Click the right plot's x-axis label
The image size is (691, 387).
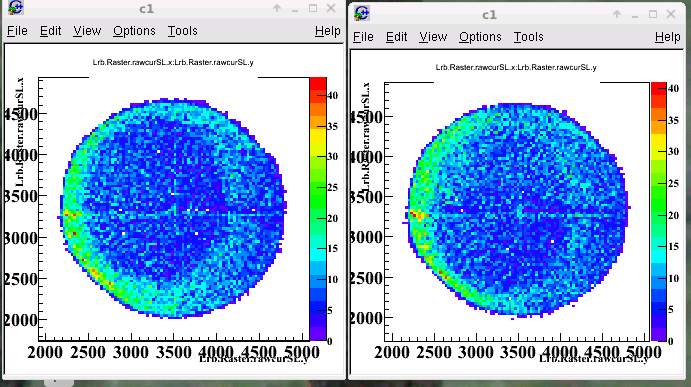point(593,359)
